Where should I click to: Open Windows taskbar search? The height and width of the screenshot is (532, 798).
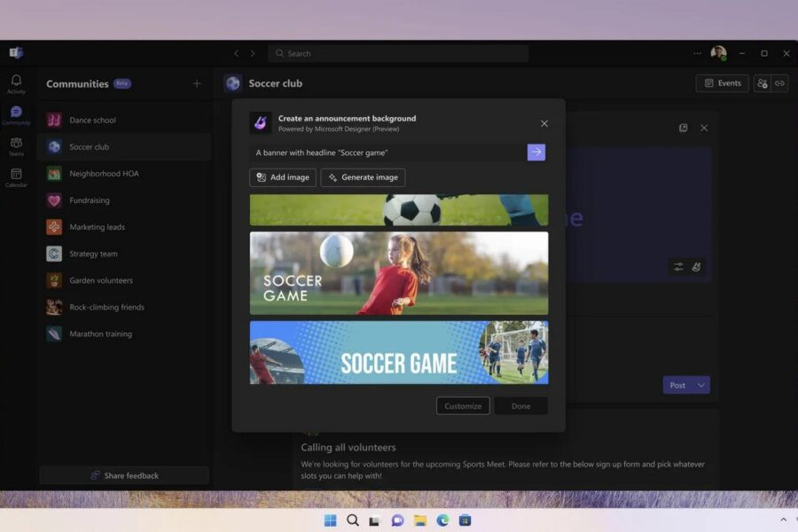pyautogui.click(x=353, y=520)
